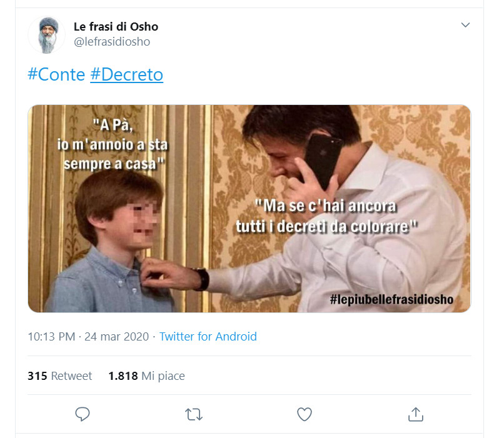Image resolution: width=504 pixels, height=438 pixels.
Task: Expand the tweet options chevron
Action: [x=465, y=25]
